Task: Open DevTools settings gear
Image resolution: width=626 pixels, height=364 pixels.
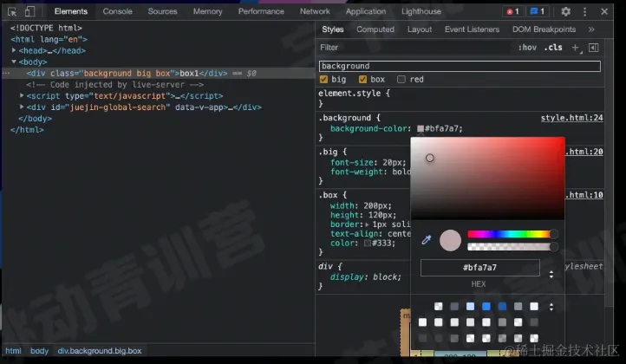Action: pos(565,11)
